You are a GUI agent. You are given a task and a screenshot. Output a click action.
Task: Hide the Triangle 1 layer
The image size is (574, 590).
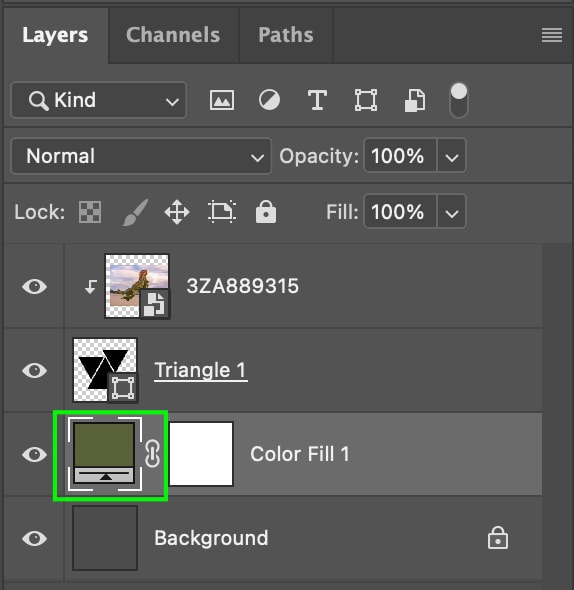pyautogui.click(x=34, y=371)
